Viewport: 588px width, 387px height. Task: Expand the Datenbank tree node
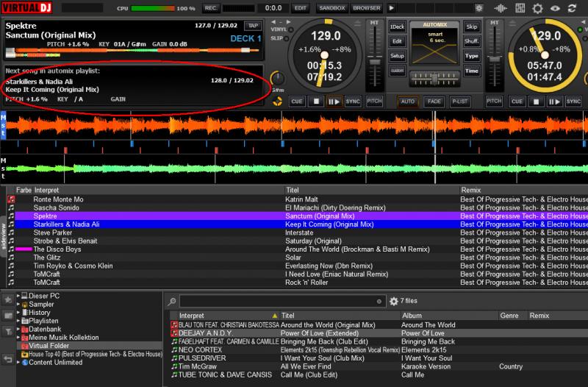pos(18,329)
